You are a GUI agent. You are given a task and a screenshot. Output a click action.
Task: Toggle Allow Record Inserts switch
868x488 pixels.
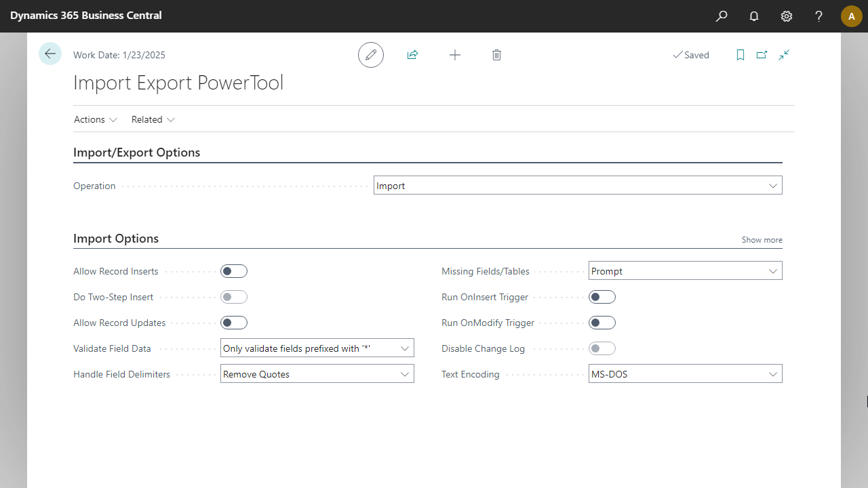234,271
